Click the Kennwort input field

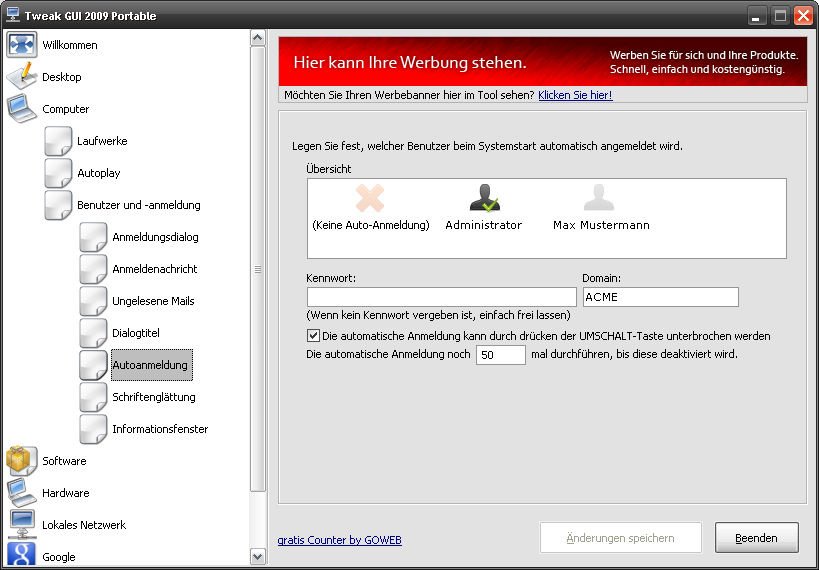point(441,297)
